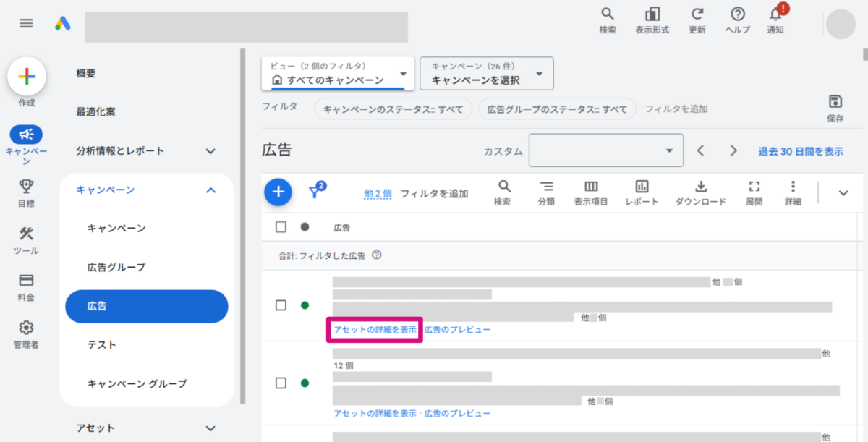Check the first ad row checkbox
The image size is (868, 442).
(x=281, y=305)
